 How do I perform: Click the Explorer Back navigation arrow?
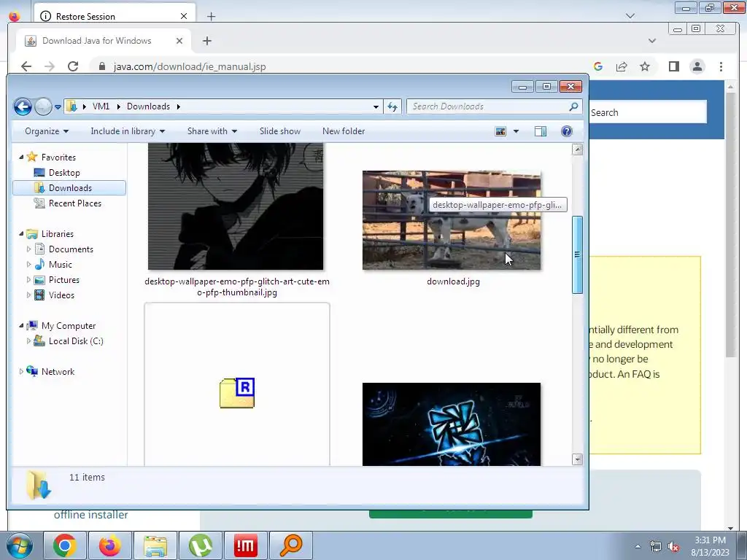23,106
